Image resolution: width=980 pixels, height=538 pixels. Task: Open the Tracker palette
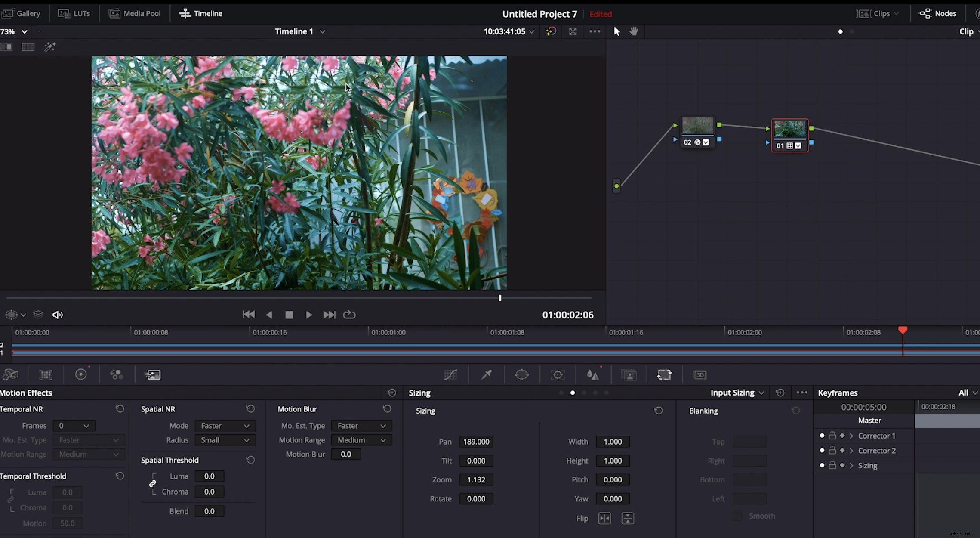pyautogui.click(x=558, y=374)
